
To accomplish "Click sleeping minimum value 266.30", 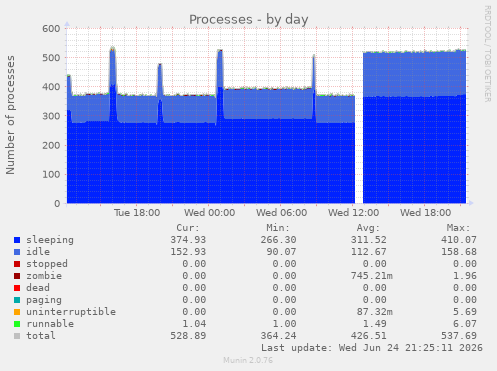I will [x=278, y=240].
